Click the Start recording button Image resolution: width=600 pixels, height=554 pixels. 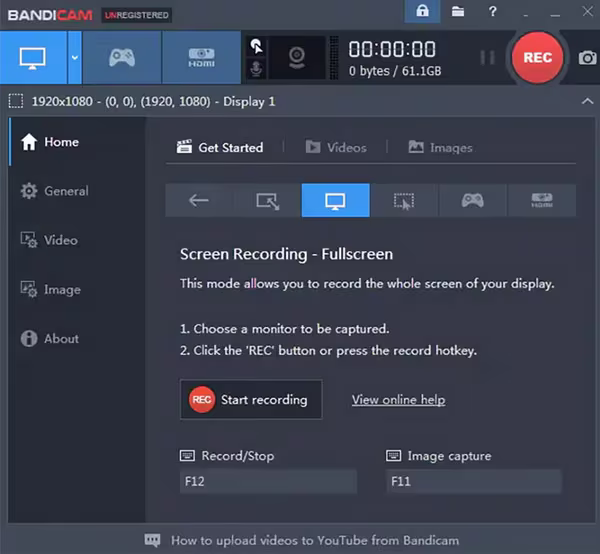point(251,399)
